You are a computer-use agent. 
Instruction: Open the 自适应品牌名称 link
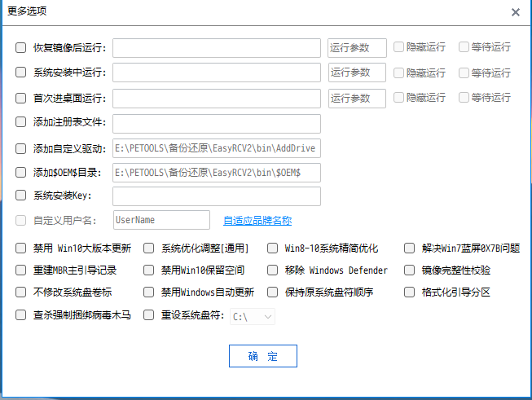pos(257,221)
